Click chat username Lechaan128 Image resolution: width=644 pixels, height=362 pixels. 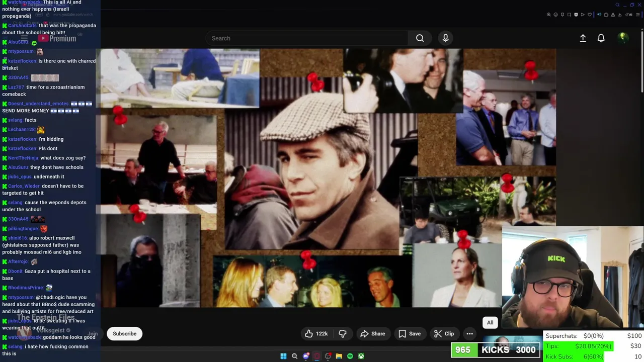[x=22, y=129]
